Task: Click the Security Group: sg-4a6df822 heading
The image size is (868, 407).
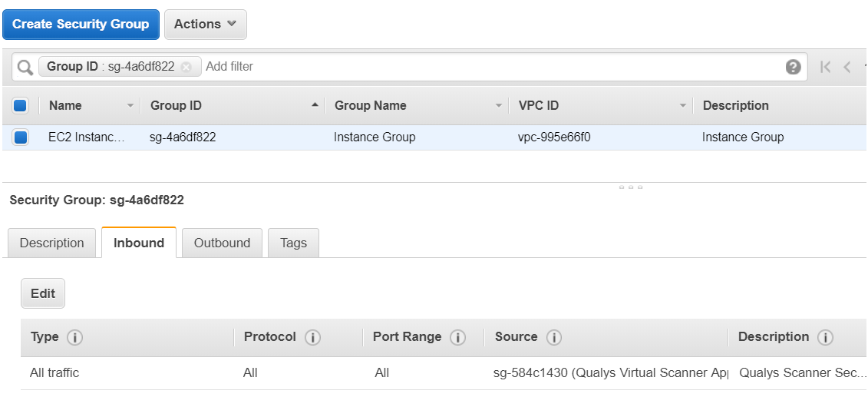Action: pyautogui.click(x=97, y=200)
